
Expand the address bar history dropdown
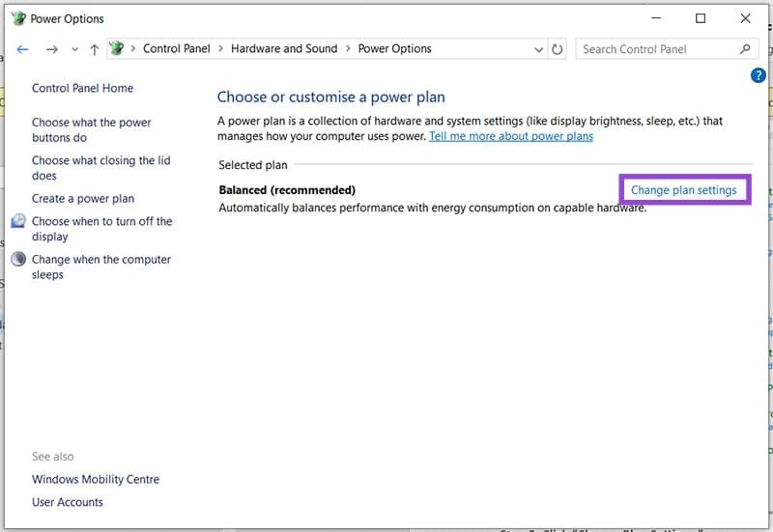(538, 49)
